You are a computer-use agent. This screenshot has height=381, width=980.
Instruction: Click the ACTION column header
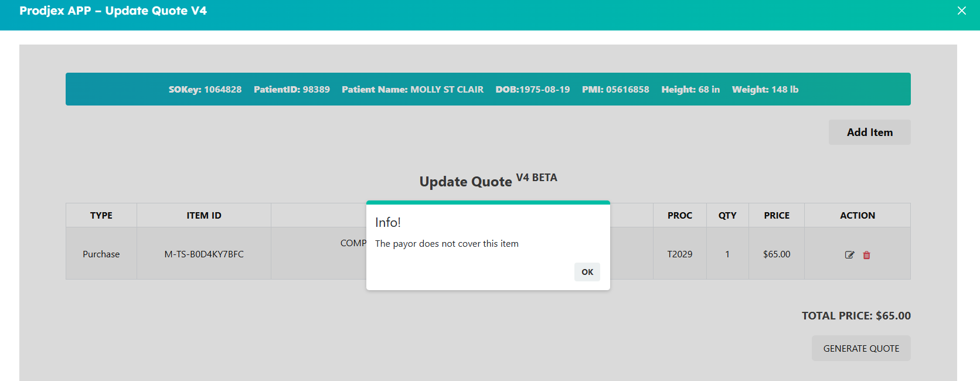click(857, 216)
